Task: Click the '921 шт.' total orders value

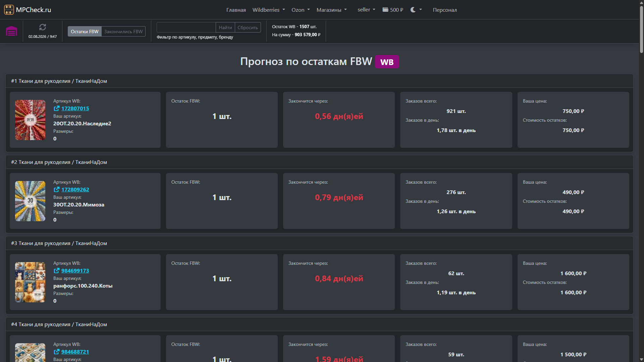Action: [x=456, y=111]
